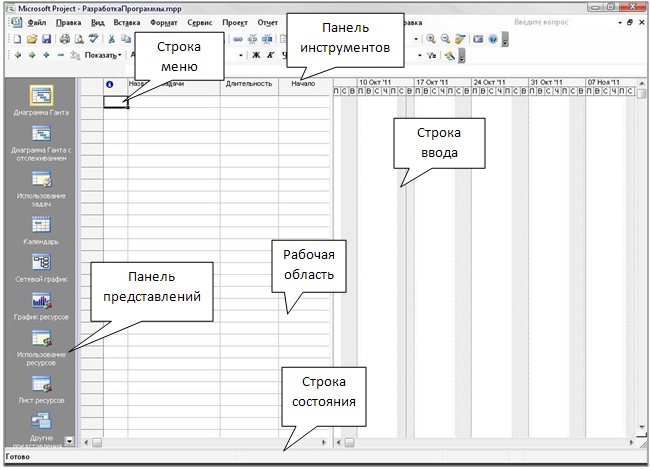
Task: Open the Вставка menu
Action: point(127,22)
